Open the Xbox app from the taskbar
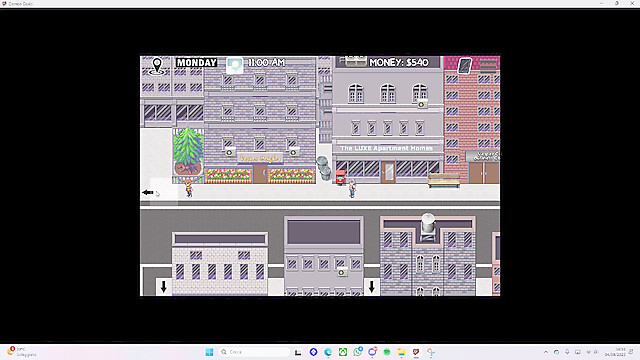The width and height of the screenshot is (640, 360). coord(342,352)
